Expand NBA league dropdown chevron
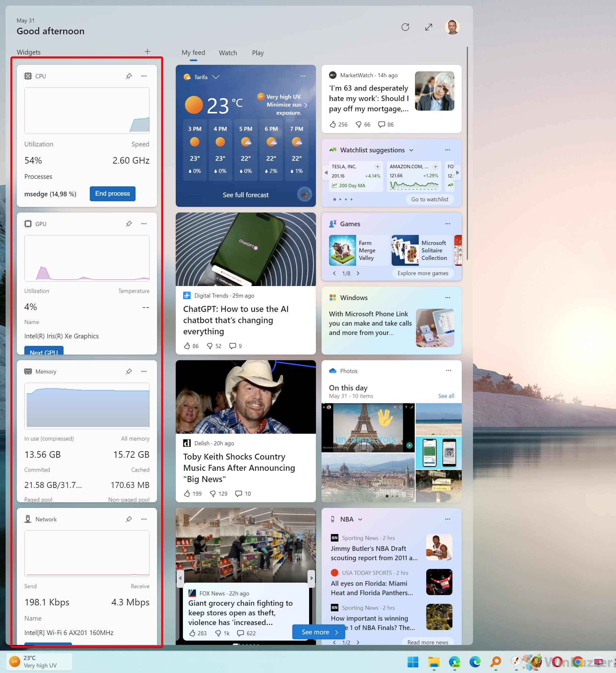This screenshot has width=616, height=673. pos(360,519)
